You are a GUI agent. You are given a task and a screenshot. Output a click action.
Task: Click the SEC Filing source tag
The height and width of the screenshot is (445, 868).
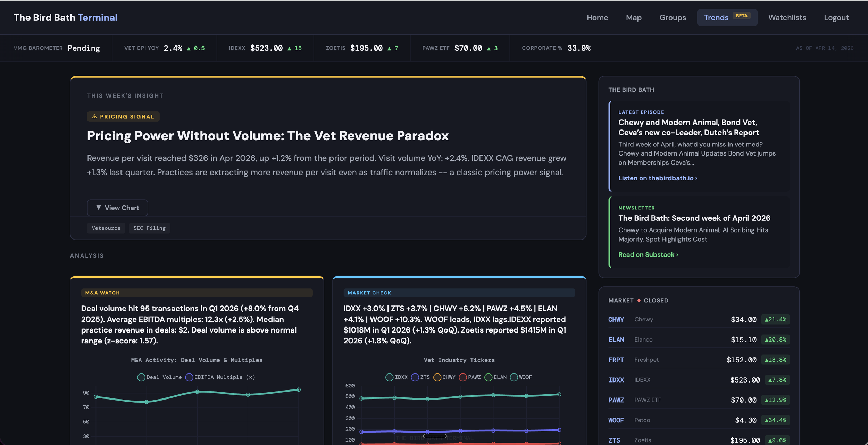149,228
